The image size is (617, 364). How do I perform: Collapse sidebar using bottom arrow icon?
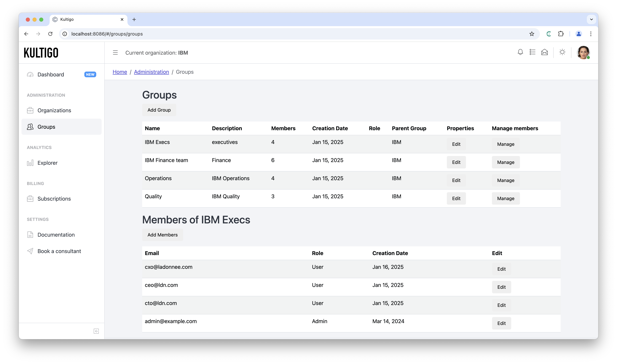pyautogui.click(x=96, y=331)
